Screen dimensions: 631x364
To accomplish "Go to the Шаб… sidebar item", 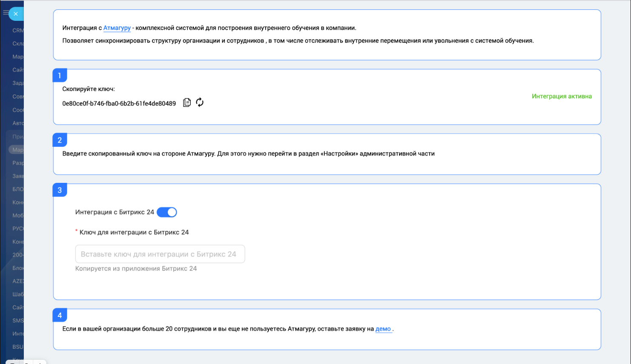I will [18, 294].
